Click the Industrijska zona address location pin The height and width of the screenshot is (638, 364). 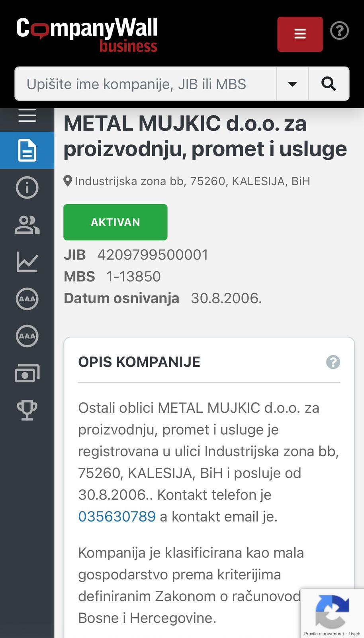[68, 181]
